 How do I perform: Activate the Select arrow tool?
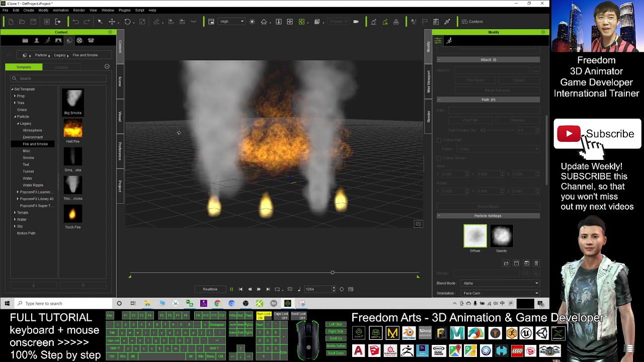point(100,22)
